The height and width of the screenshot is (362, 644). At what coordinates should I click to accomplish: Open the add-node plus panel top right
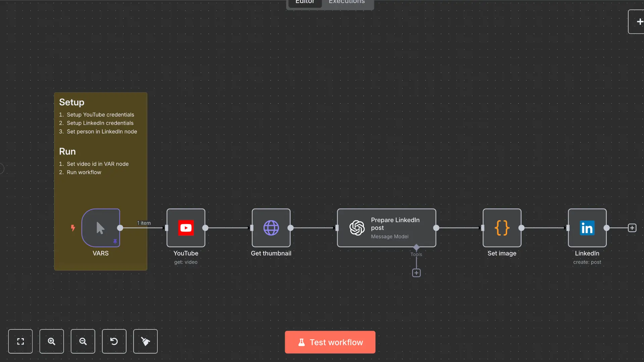(639, 22)
